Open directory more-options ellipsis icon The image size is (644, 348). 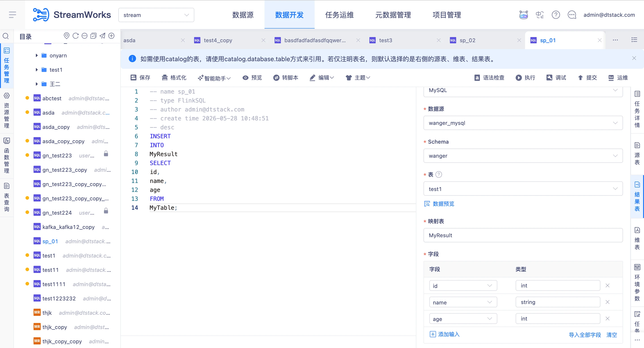85,36
